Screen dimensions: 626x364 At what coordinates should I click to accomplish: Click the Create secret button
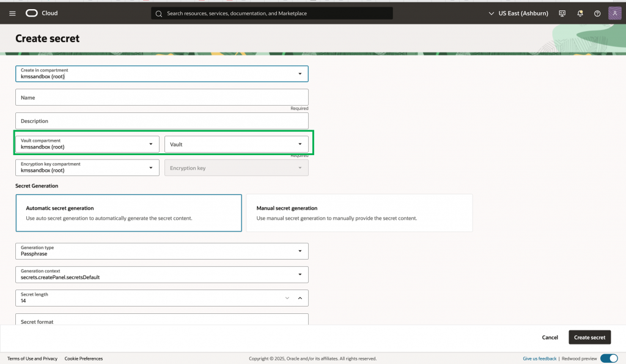[x=589, y=337]
